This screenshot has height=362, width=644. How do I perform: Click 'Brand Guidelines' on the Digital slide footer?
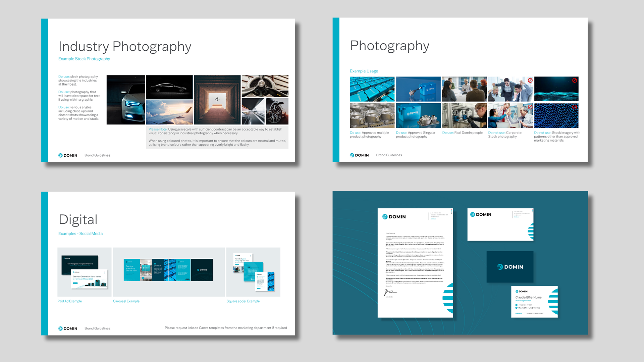point(97,328)
